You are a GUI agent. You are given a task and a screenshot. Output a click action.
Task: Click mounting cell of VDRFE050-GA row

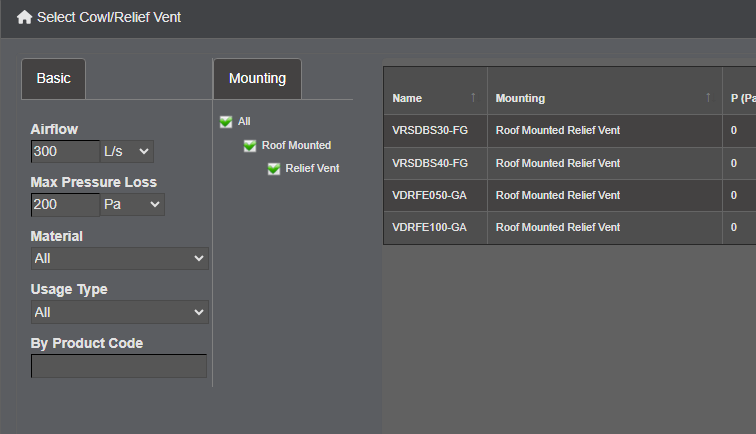(x=605, y=195)
